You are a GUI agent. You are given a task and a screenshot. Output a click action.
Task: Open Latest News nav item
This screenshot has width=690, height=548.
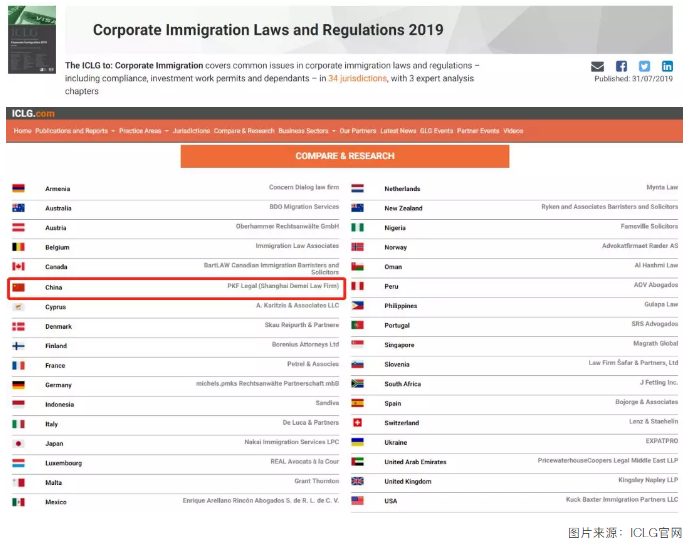(398, 131)
